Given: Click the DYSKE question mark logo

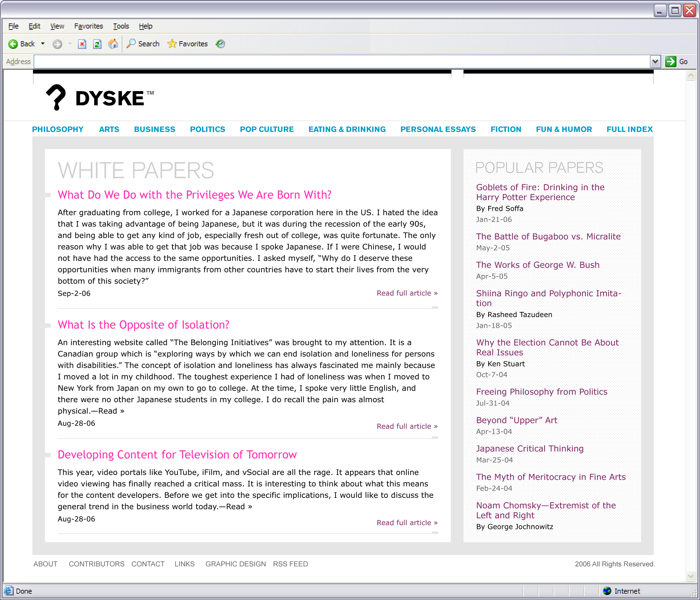Looking at the screenshot, I should (56, 97).
